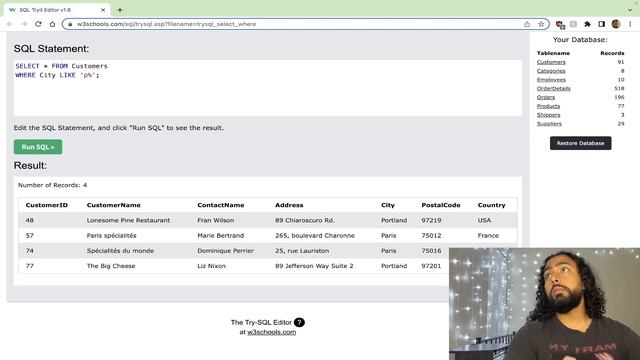
Task: Bookmark this page with the star icon
Action: coord(541,24)
